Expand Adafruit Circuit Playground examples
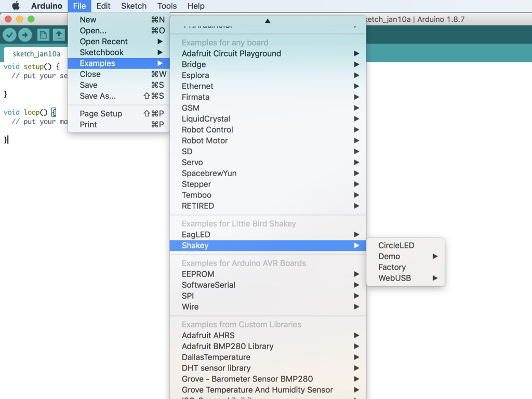This screenshot has width=532, height=399. coord(268,54)
